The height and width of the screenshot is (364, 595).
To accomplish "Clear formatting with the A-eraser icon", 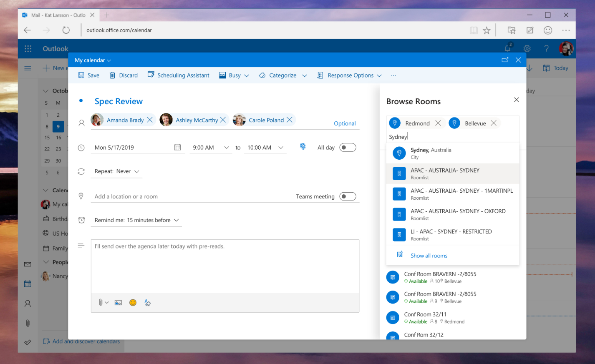I will coord(147,302).
